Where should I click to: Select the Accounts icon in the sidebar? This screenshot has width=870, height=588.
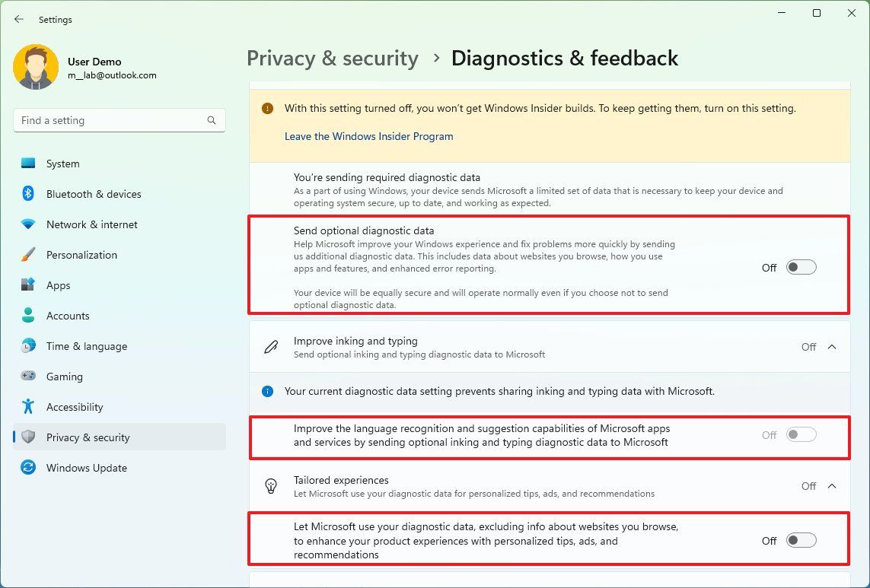pyautogui.click(x=28, y=316)
